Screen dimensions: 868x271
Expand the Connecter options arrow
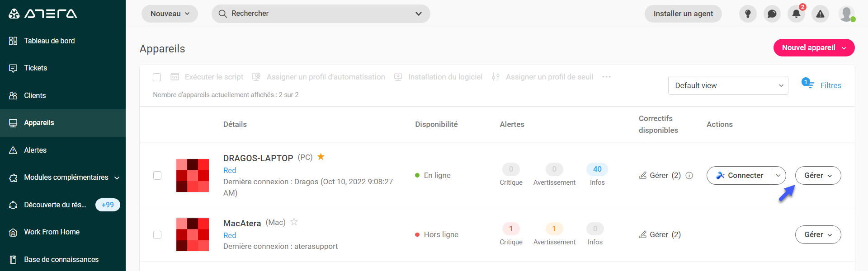pos(778,175)
